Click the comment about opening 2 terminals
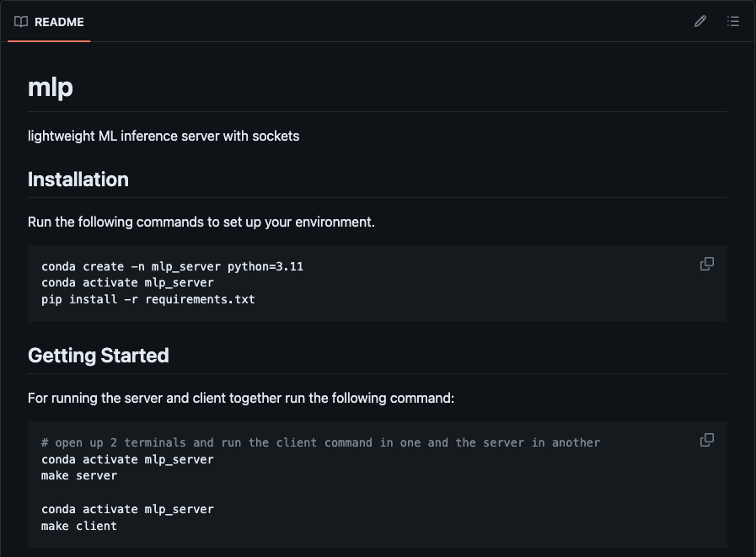 point(320,442)
